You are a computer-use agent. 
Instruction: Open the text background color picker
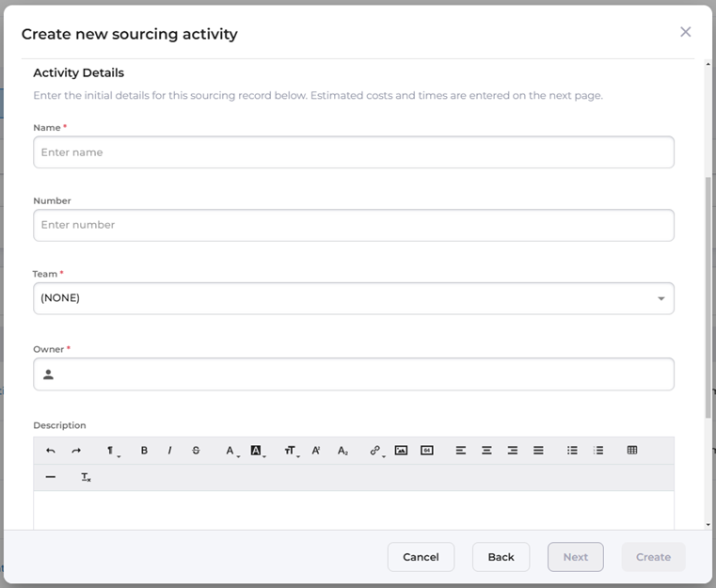258,451
